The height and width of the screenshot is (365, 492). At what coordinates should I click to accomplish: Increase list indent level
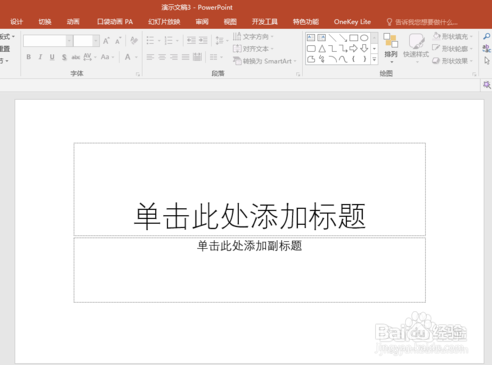[x=203, y=41]
